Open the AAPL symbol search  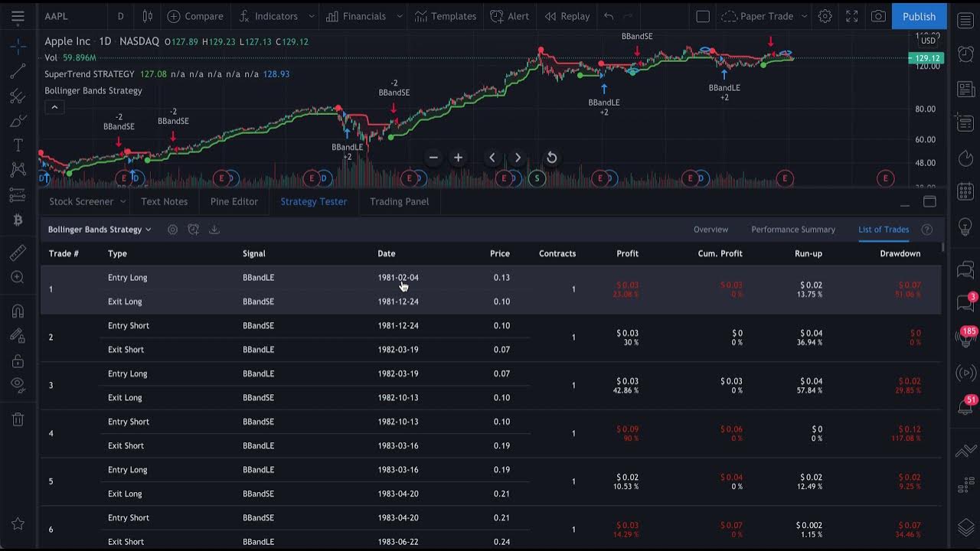(x=56, y=16)
